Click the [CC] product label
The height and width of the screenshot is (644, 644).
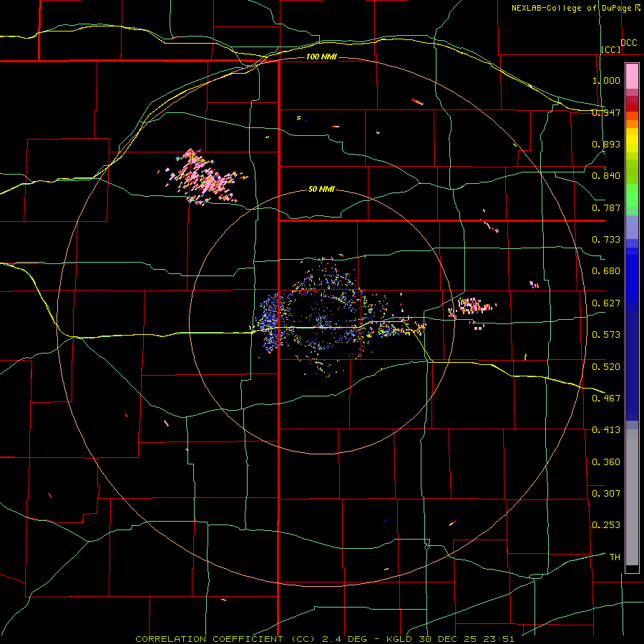pos(611,49)
